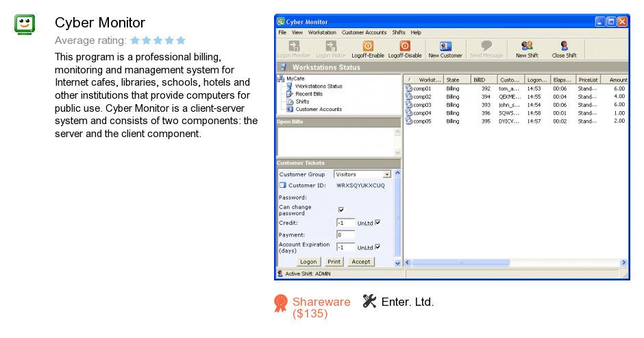The width and height of the screenshot is (644, 338).
Task: Click the Send Message toolbar icon
Action: pos(486,46)
